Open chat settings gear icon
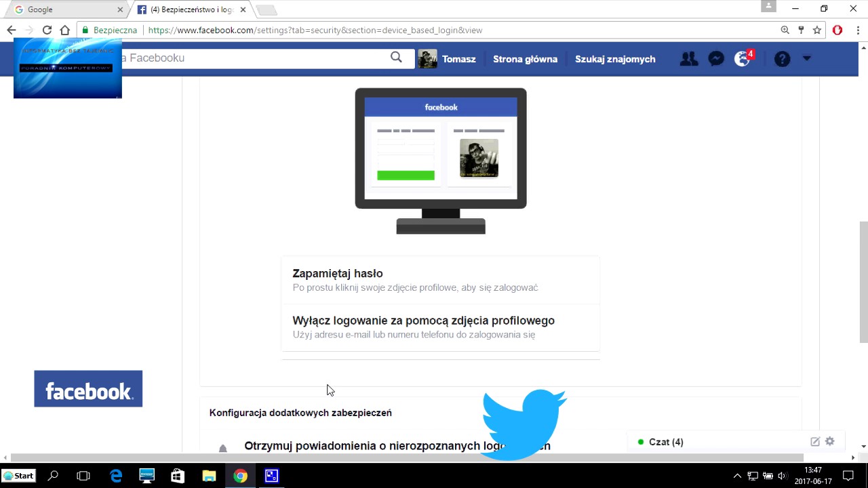868x488 pixels. (829, 441)
